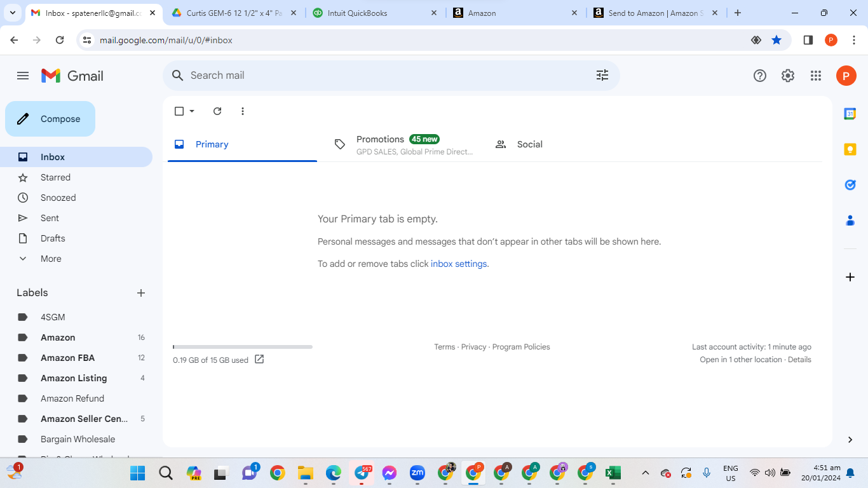Open the Terms link
This screenshot has width=868, height=488.
click(444, 347)
